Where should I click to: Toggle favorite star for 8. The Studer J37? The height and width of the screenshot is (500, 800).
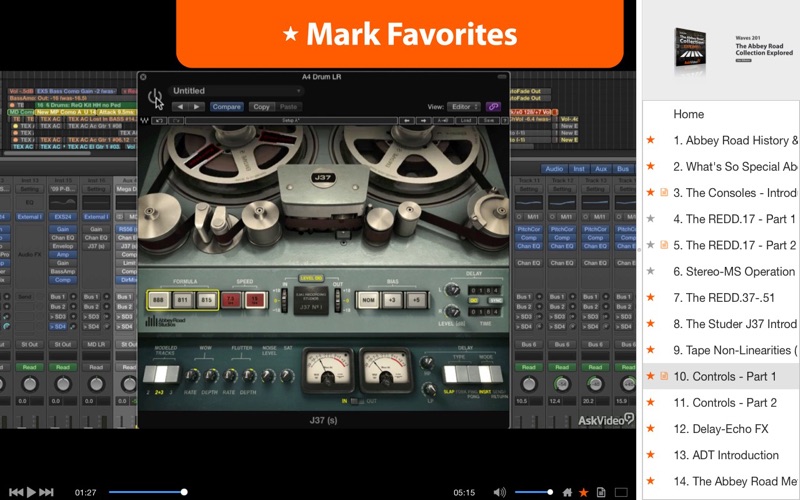(651, 323)
